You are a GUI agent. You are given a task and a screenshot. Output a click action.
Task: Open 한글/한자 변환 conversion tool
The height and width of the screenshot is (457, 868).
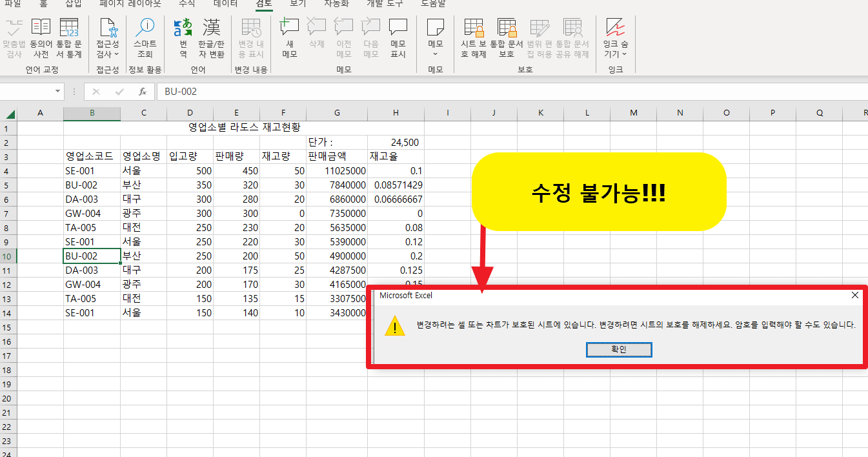211,39
